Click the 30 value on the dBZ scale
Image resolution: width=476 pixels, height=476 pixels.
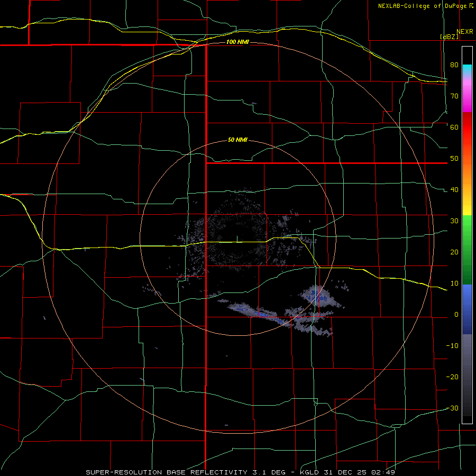(454, 221)
